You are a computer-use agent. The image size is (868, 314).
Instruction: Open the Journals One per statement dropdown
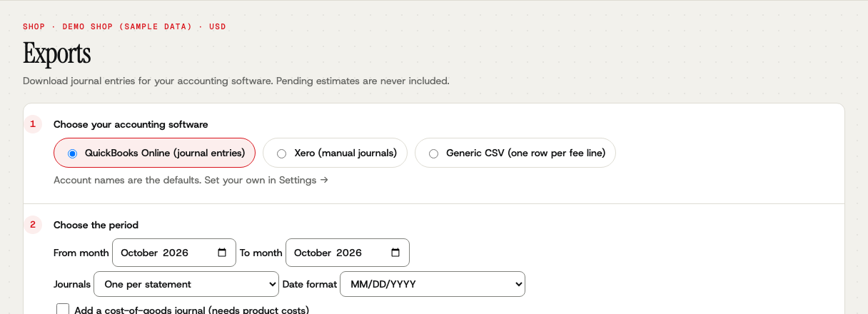coord(186,284)
